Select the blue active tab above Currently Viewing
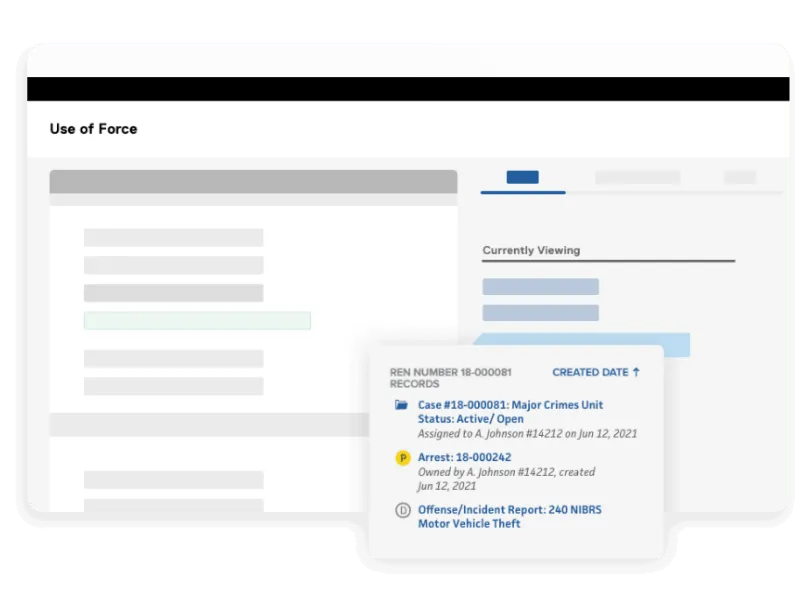The height and width of the screenshot is (599, 800). [522, 177]
